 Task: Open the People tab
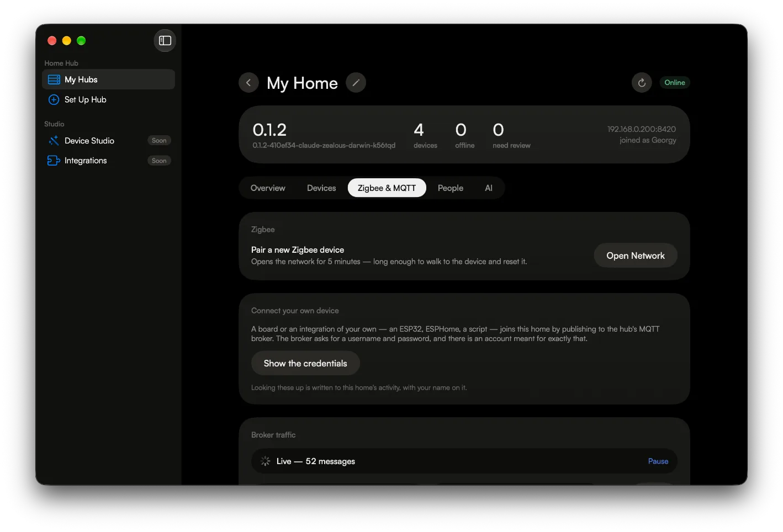(x=451, y=188)
